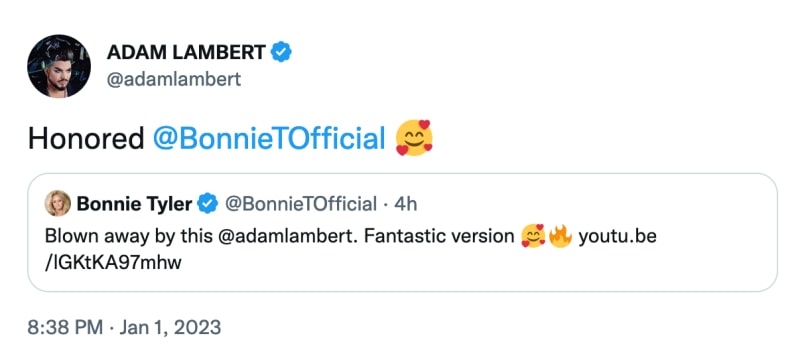800x364 pixels.
Task: Click the ADAM LAMBERT display name
Action: pyautogui.click(x=186, y=52)
